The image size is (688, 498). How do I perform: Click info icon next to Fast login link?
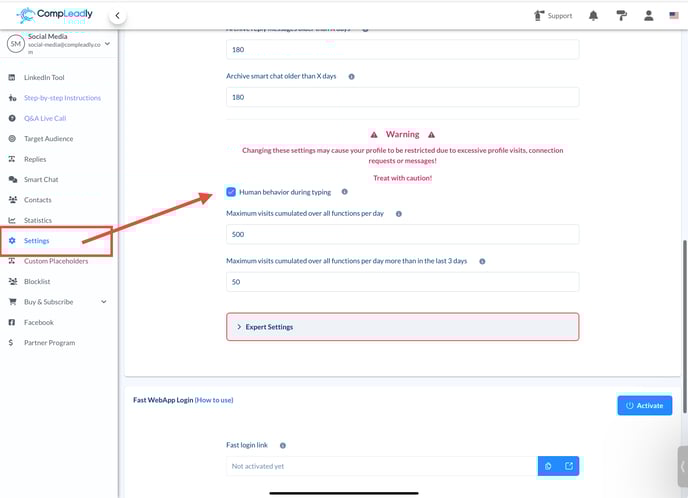point(283,446)
